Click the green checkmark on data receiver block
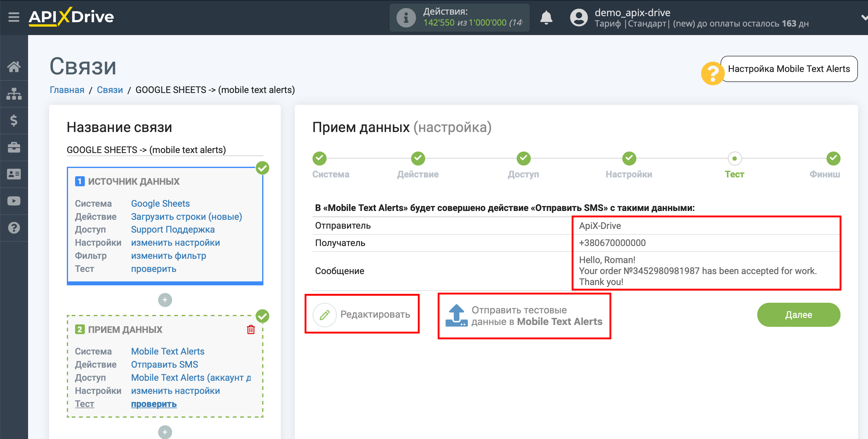Viewport: 868px width, 439px height. coord(262,316)
